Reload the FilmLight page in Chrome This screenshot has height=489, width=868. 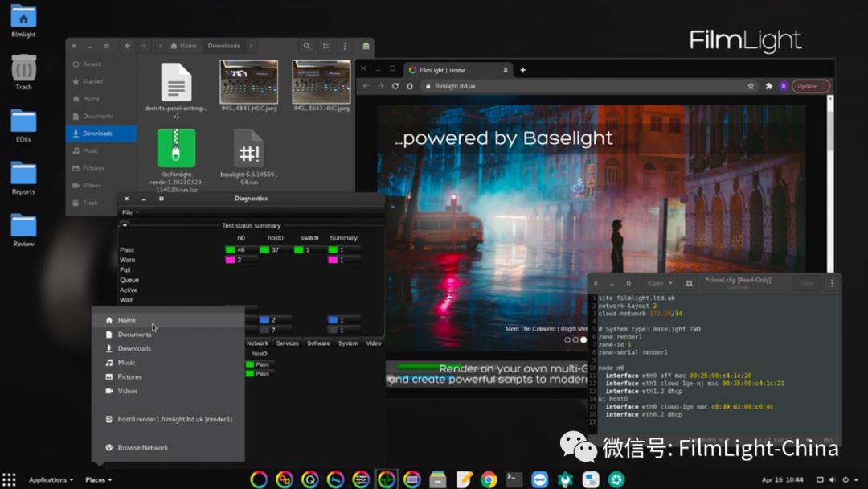pyautogui.click(x=395, y=86)
